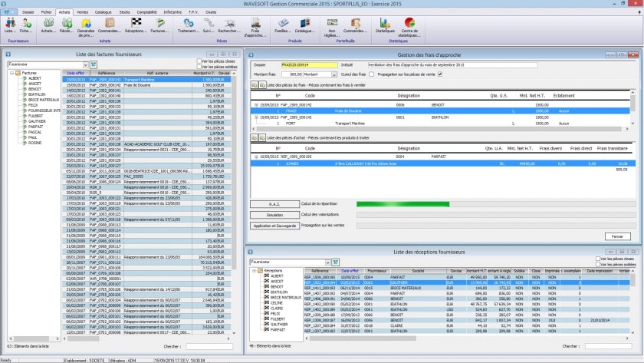Open the Réceptions checkered flag icon
This screenshot has height=363, width=644.
(136, 26)
